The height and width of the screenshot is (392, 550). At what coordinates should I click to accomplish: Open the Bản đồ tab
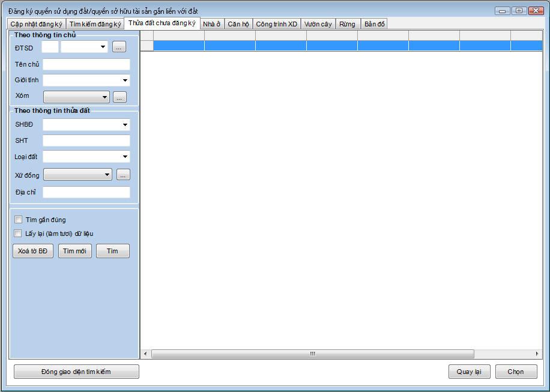[375, 24]
